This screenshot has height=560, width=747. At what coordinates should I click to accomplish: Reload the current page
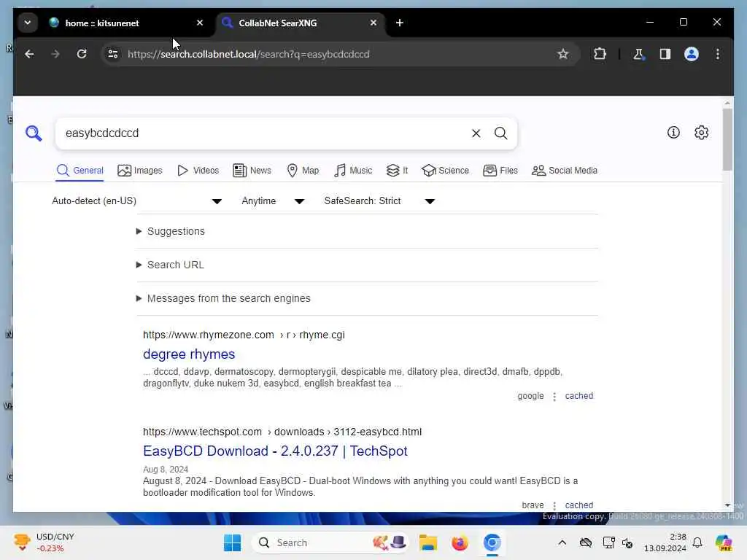pos(82,54)
